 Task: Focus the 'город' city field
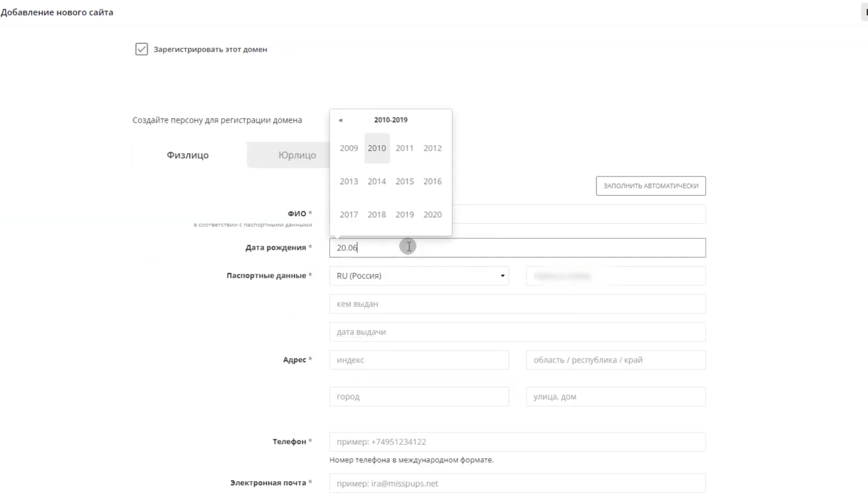[419, 397]
